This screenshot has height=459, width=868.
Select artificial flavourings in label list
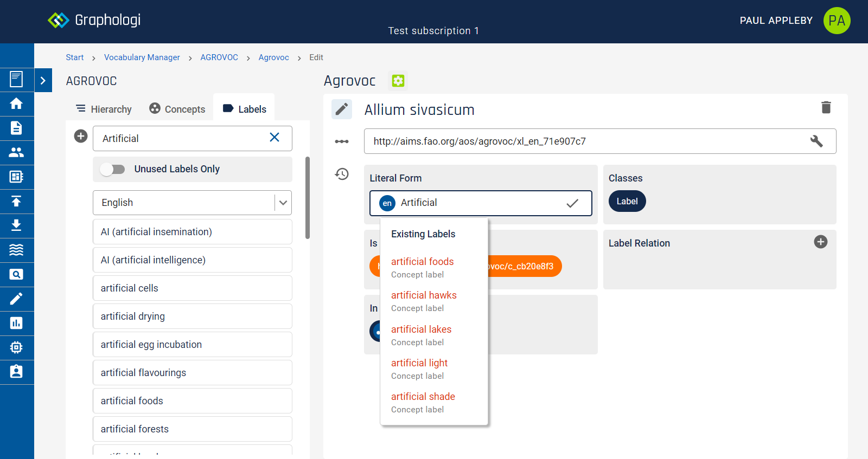click(x=193, y=373)
